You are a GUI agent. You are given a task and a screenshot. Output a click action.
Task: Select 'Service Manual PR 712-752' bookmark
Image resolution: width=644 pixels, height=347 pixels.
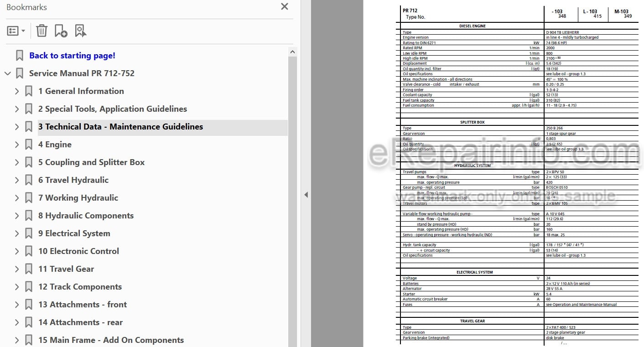coord(82,73)
